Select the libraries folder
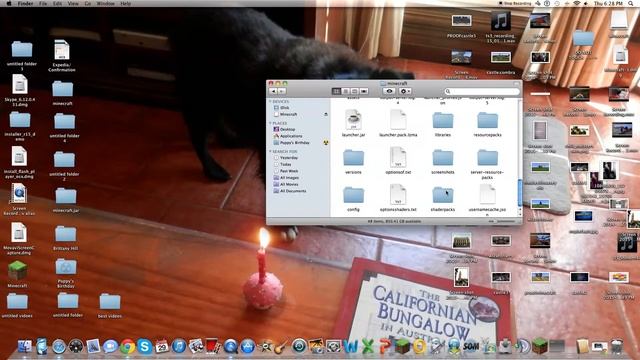This screenshot has height=360, width=640. [443, 120]
